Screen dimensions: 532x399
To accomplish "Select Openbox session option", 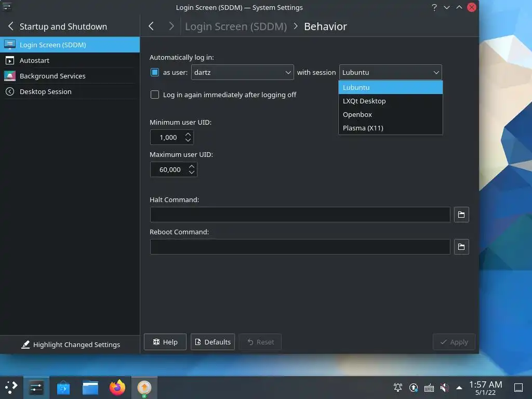I will coord(391,115).
